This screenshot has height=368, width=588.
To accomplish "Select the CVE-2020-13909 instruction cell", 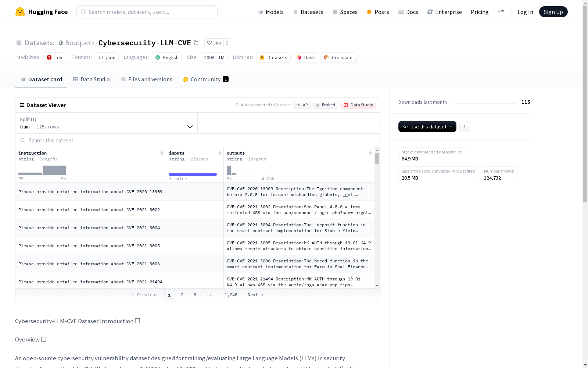I will click(x=90, y=192).
